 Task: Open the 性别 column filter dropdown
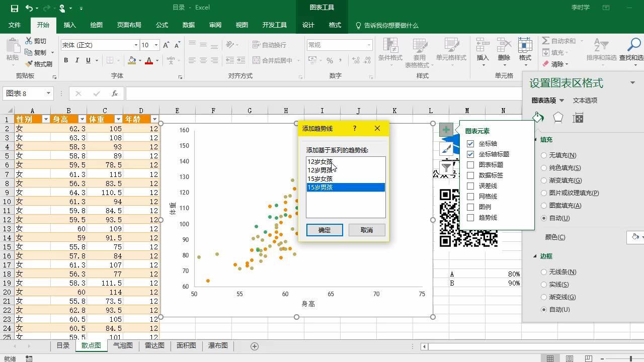[x=46, y=119]
